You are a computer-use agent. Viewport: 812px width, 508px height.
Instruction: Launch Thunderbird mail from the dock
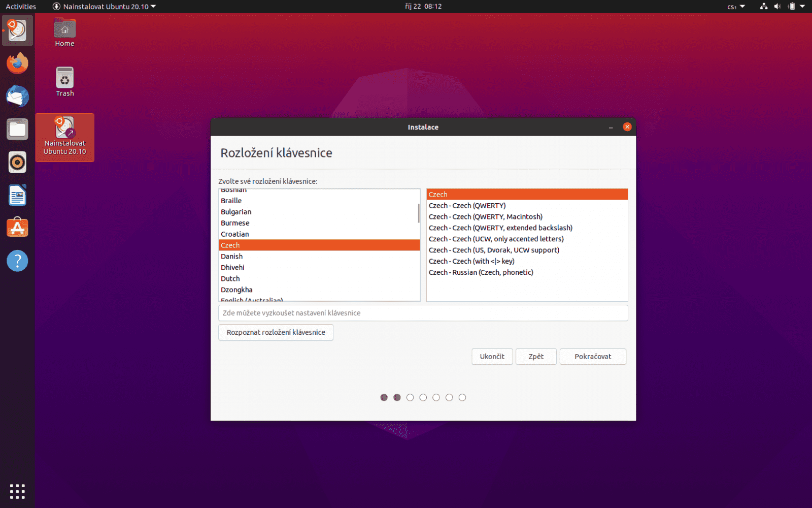(x=17, y=97)
